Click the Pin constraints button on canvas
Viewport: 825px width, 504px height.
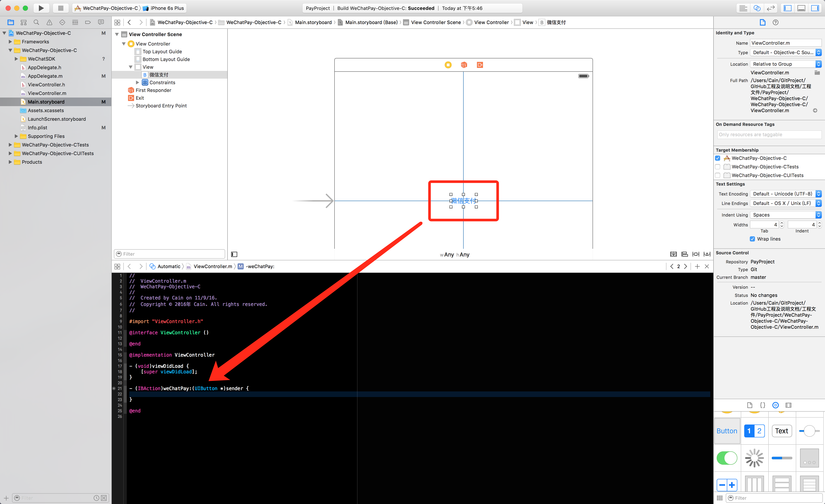click(696, 254)
